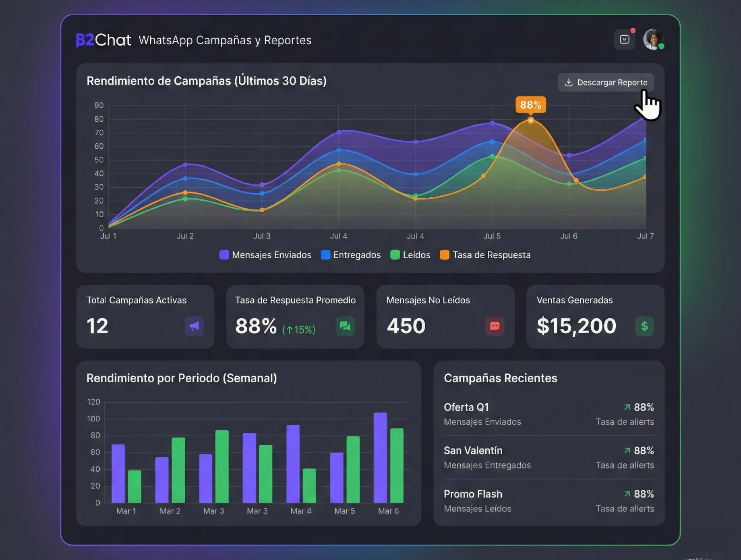Open the San Valentín campaign
Image resolution: width=741 pixels, height=560 pixels.
pyautogui.click(x=473, y=450)
